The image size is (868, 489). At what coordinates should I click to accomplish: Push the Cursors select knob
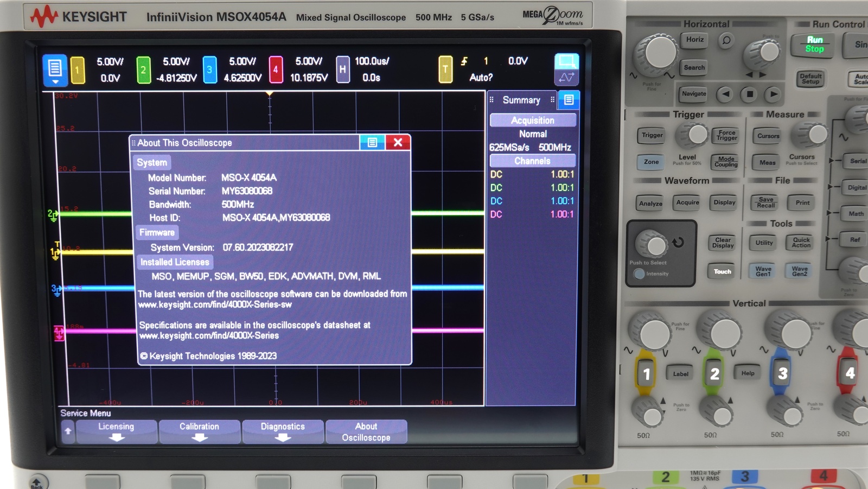tap(813, 134)
